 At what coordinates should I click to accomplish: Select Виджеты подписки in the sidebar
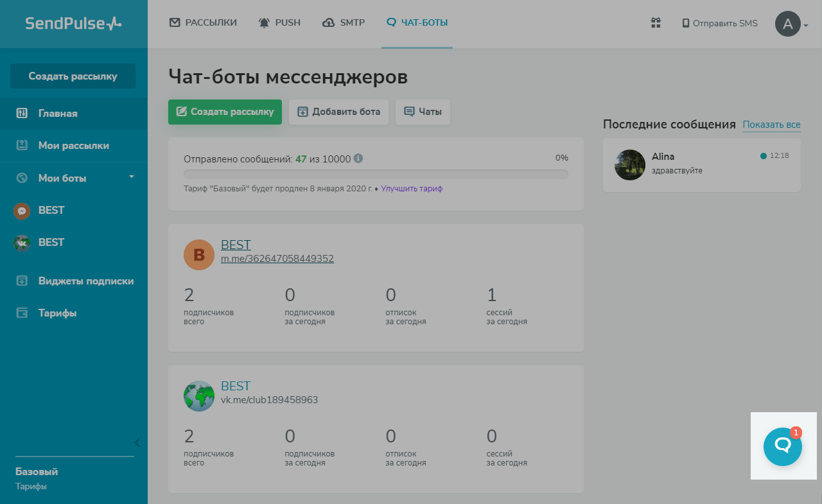[x=85, y=281]
